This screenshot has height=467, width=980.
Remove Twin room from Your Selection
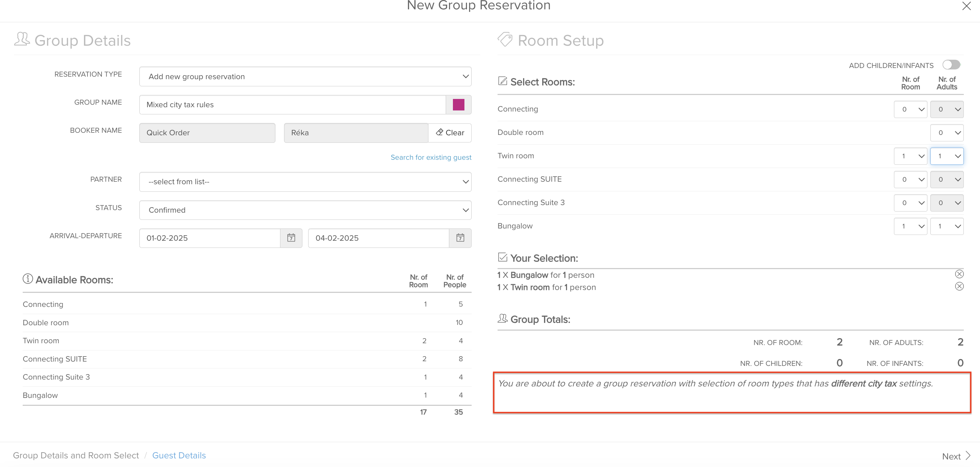(959, 286)
